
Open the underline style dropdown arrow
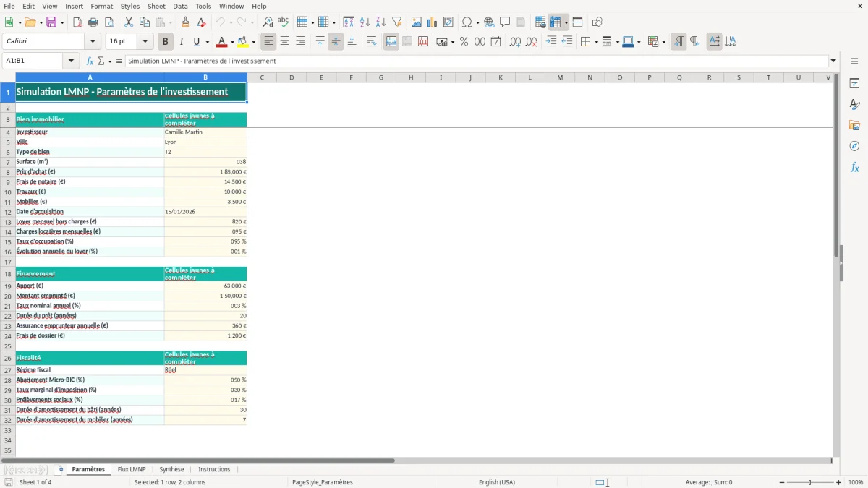point(207,42)
